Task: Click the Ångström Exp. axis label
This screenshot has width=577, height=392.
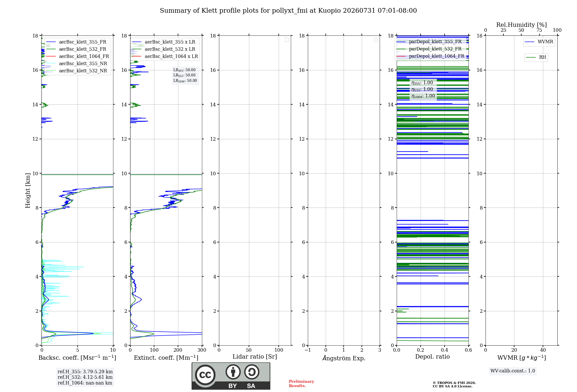Action: [344, 358]
